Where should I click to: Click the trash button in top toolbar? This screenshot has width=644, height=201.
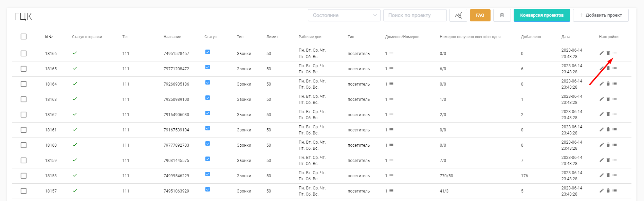(502, 15)
